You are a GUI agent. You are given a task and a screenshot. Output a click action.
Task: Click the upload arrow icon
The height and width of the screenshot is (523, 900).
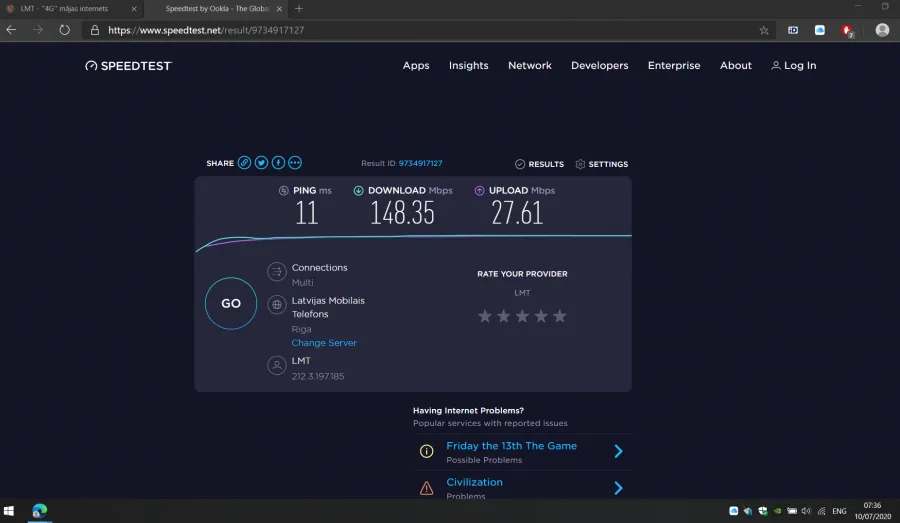click(479, 191)
